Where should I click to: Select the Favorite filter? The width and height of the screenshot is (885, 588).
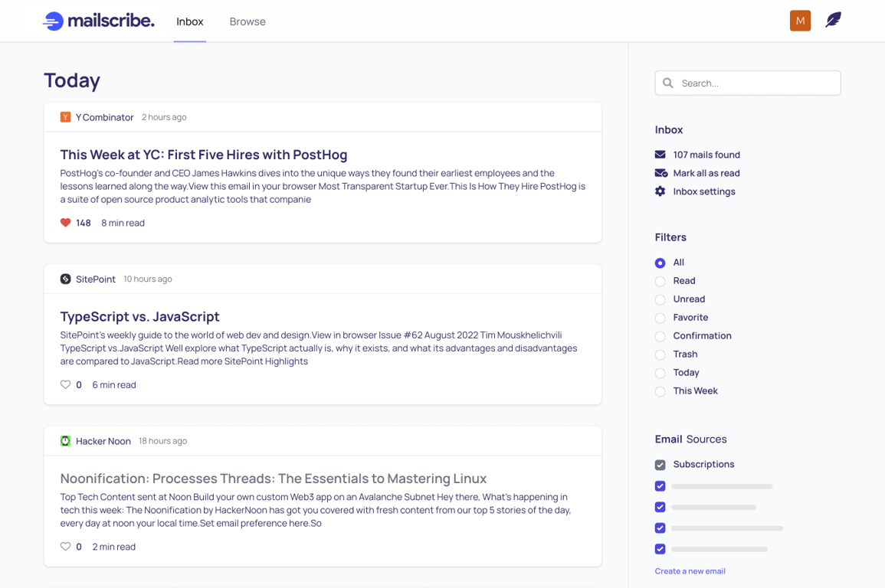660,317
